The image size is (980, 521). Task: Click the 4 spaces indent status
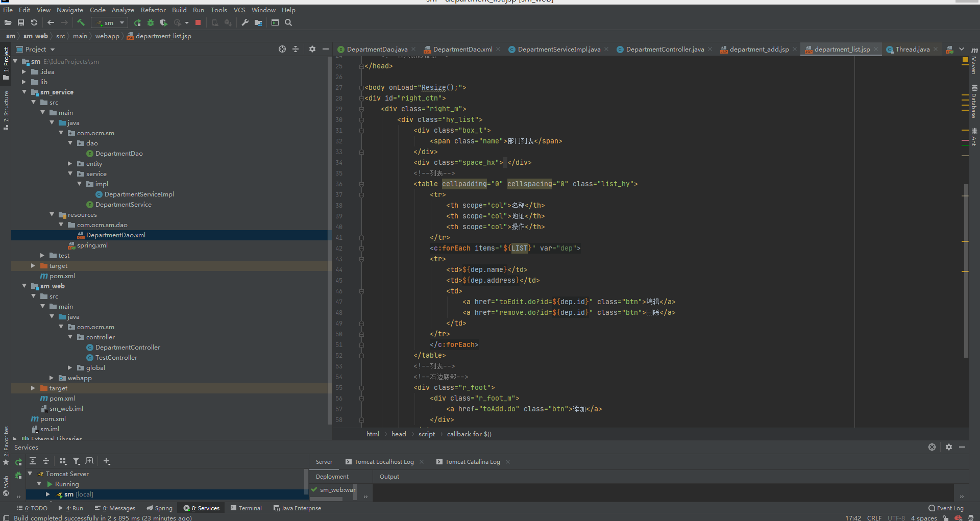924,517
